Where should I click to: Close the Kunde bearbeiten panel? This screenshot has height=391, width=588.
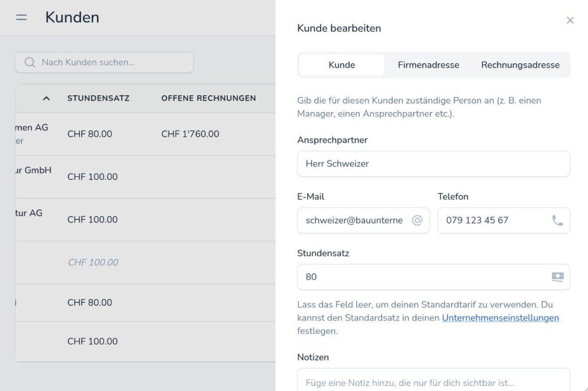point(570,20)
